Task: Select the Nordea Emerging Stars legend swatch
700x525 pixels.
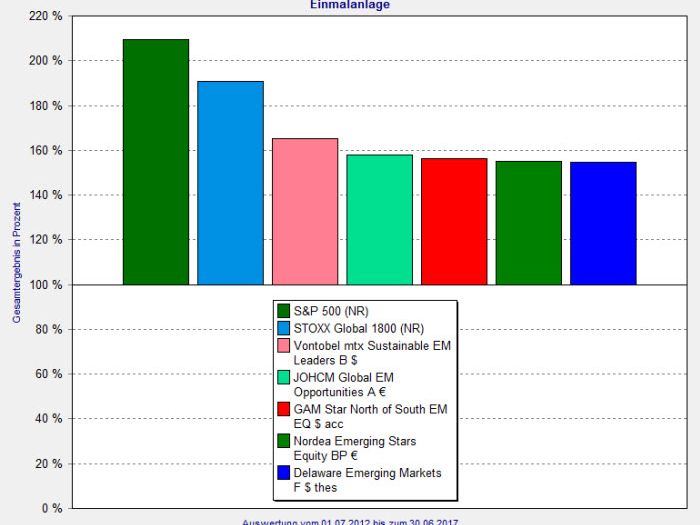Action: (284, 441)
